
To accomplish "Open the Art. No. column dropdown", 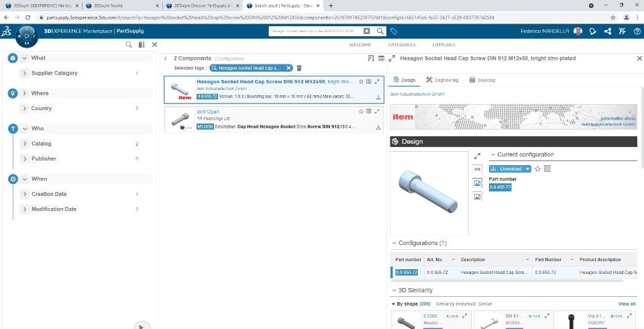I will (453, 259).
